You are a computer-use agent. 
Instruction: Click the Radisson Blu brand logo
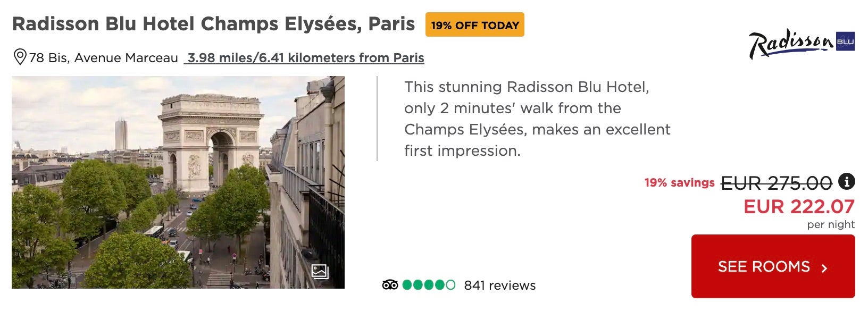(x=802, y=44)
